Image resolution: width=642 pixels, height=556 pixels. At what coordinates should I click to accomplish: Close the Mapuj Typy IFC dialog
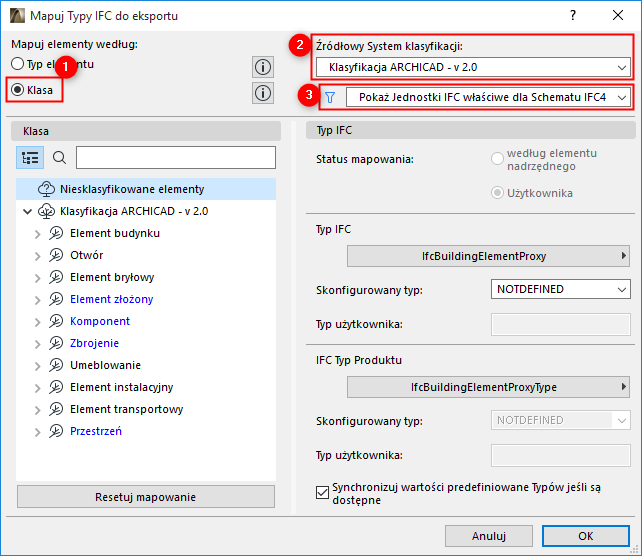tap(618, 16)
